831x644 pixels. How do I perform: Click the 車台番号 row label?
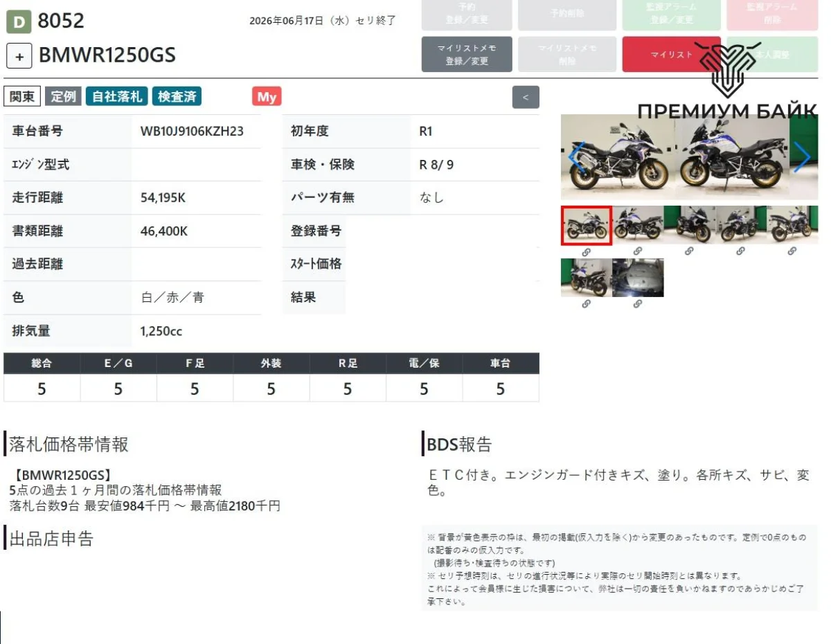pyautogui.click(x=37, y=132)
